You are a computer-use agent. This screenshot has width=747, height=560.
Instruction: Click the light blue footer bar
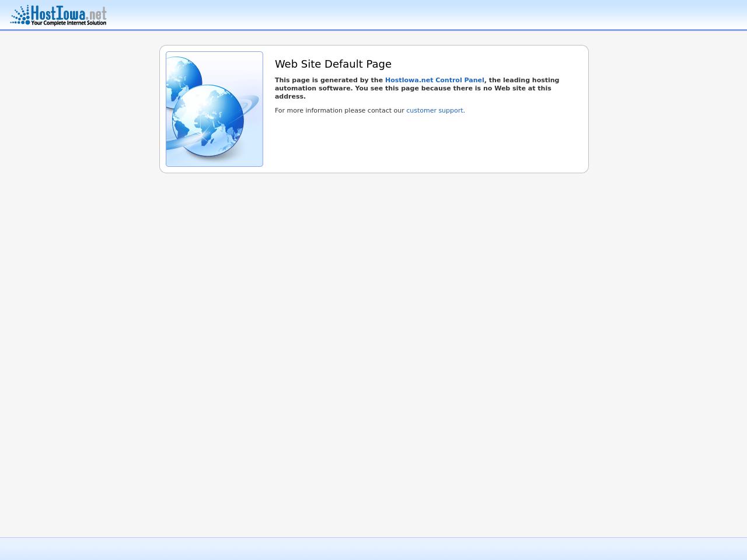tap(373, 549)
